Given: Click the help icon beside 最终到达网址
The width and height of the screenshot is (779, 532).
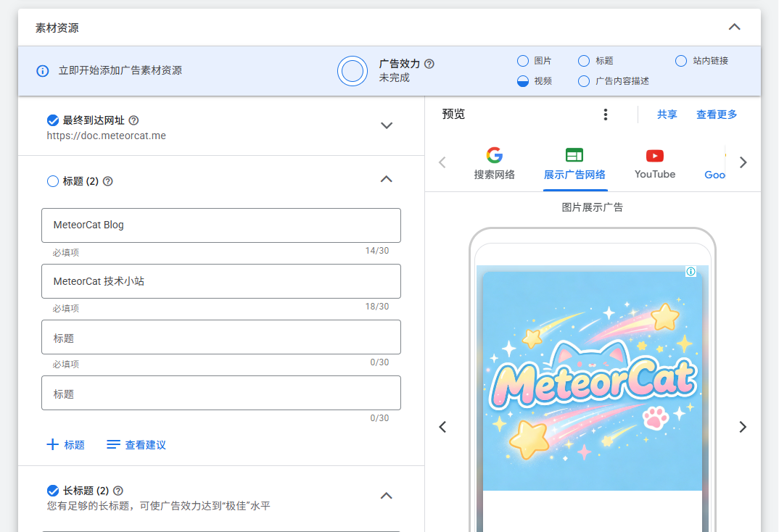Looking at the screenshot, I should click(133, 120).
